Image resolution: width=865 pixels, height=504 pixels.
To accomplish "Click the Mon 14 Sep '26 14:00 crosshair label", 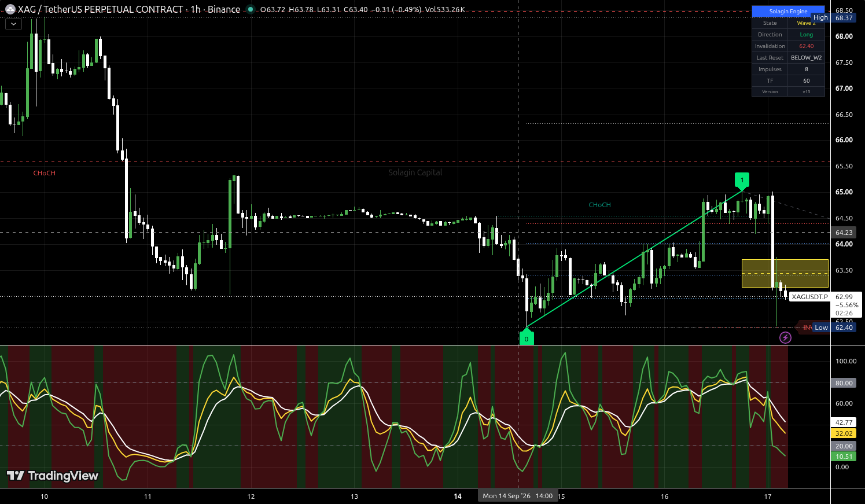I will click(518, 496).
